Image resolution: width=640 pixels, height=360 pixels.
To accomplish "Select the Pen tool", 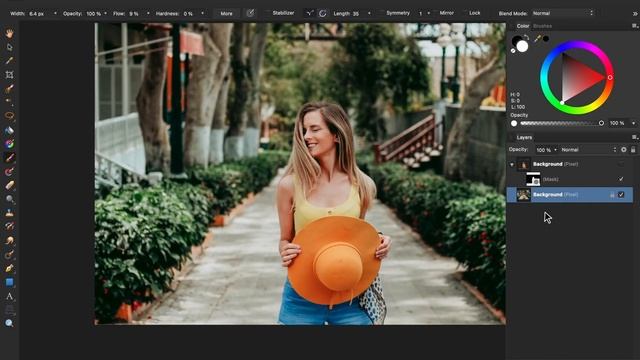I will coord(9,268).
